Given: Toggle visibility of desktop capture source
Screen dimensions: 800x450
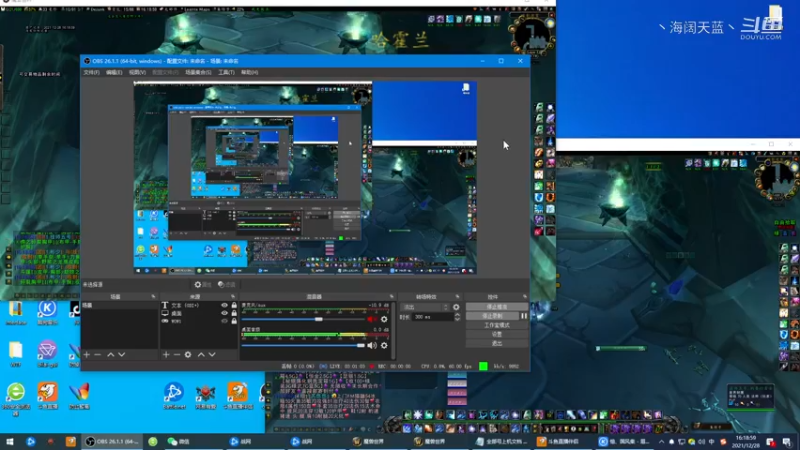Looking at the screenshot, I should coord(224,313).
